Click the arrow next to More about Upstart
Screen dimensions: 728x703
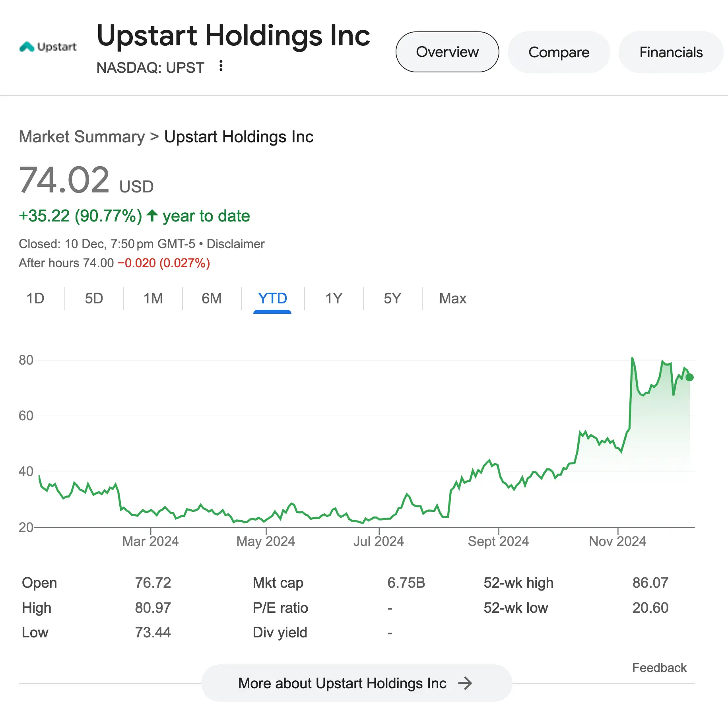pyautogui.click(x=465, y=684)
